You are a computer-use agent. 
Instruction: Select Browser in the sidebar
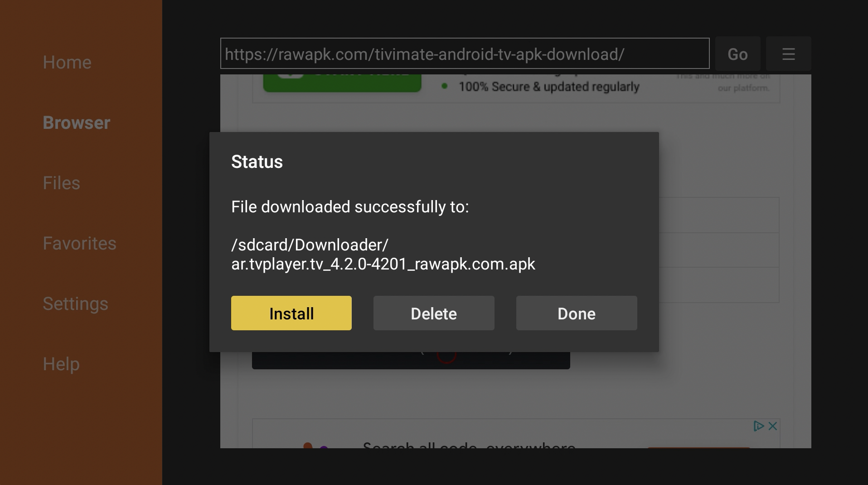coord(77,122)
